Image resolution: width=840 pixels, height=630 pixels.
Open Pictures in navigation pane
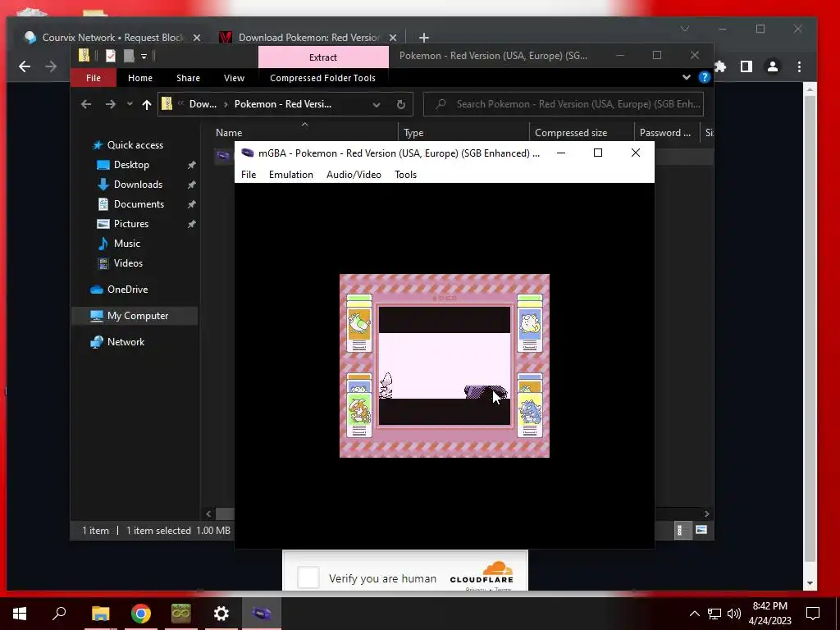[130, 224]
